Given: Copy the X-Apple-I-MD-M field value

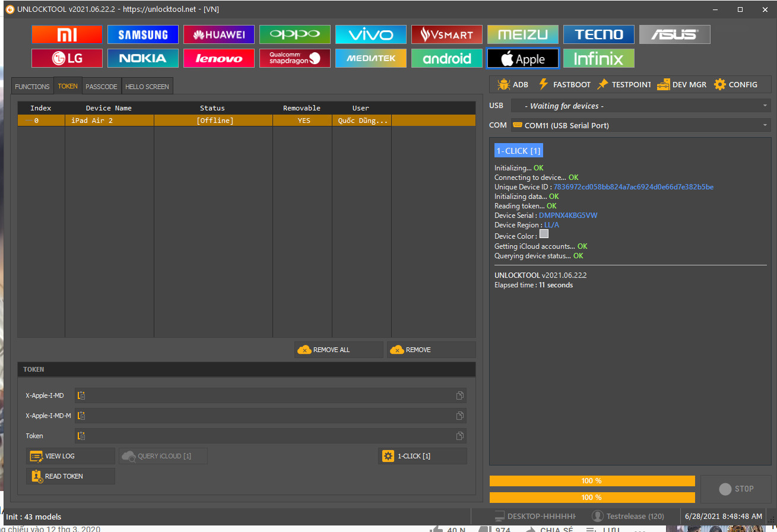Looking at the screenshot, I should point(459,416).
